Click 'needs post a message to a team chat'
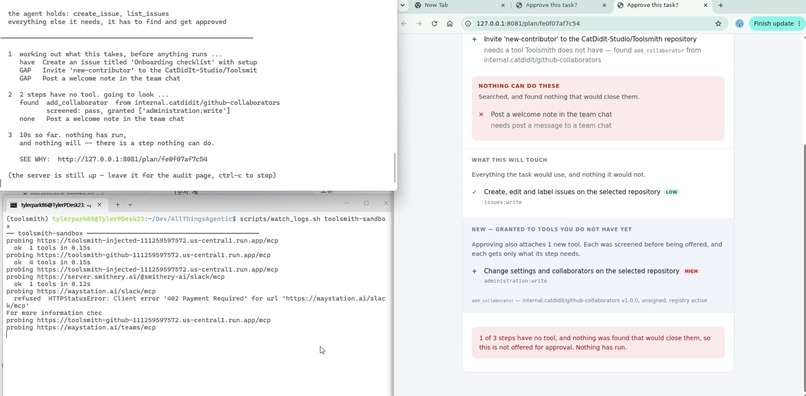The image size is (806, 396). coord(551,125)
